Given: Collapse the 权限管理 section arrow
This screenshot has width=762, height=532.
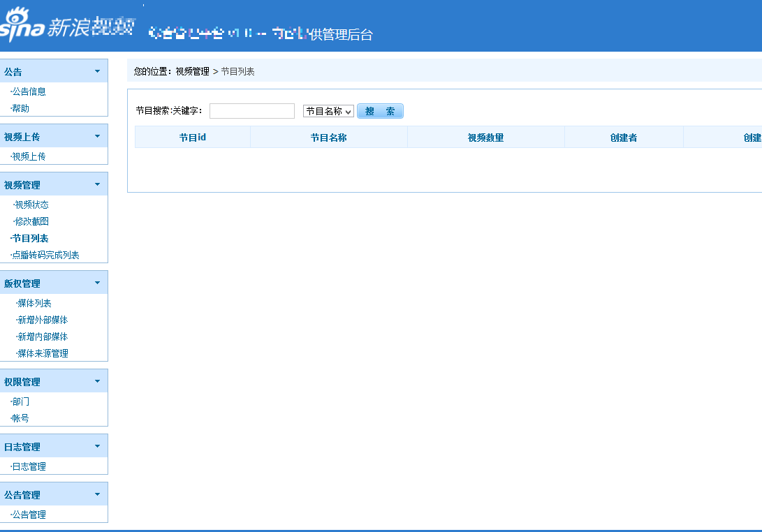Looking at the screenshot, I should (97, 381).
